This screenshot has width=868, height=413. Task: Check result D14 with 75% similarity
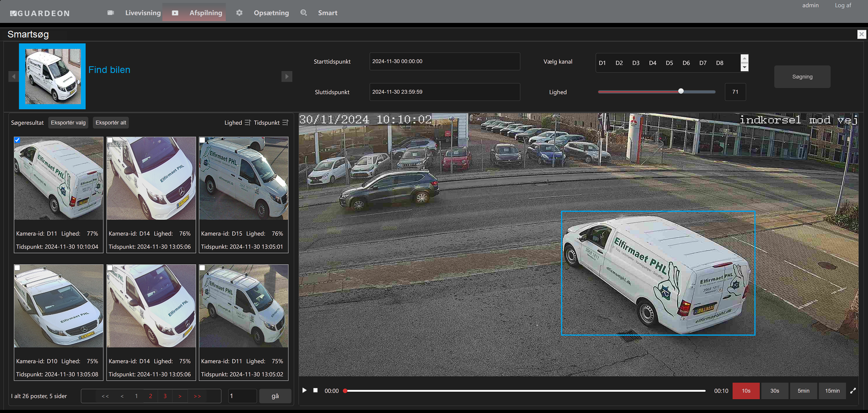click(110, 267)
